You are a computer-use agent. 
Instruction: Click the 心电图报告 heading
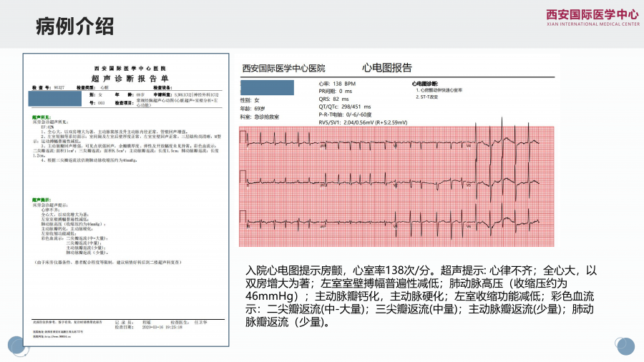(387, 68)
